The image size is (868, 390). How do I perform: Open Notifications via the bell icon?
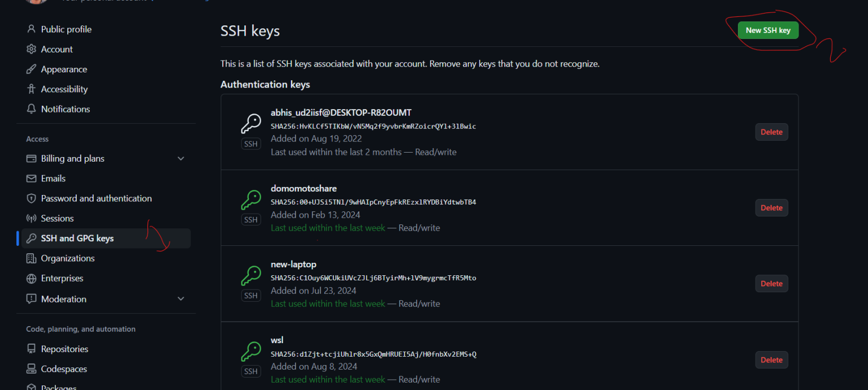pyautogui.click(x=32, y=109)
